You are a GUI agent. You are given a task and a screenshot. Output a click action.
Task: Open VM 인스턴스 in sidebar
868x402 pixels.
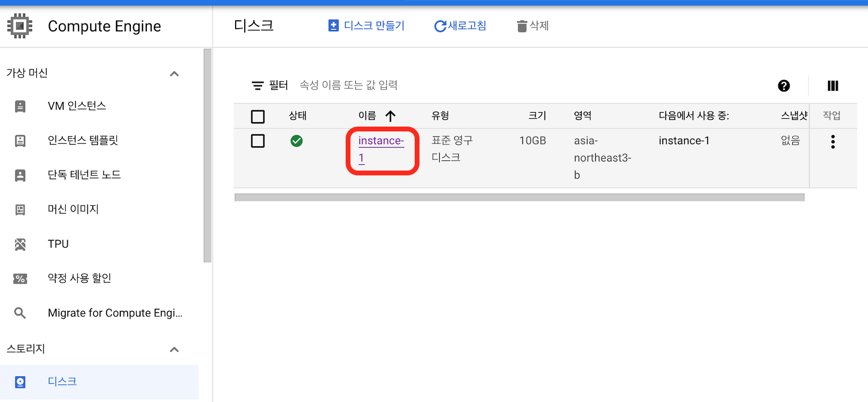pyautogui.click(x=77, y=106)
